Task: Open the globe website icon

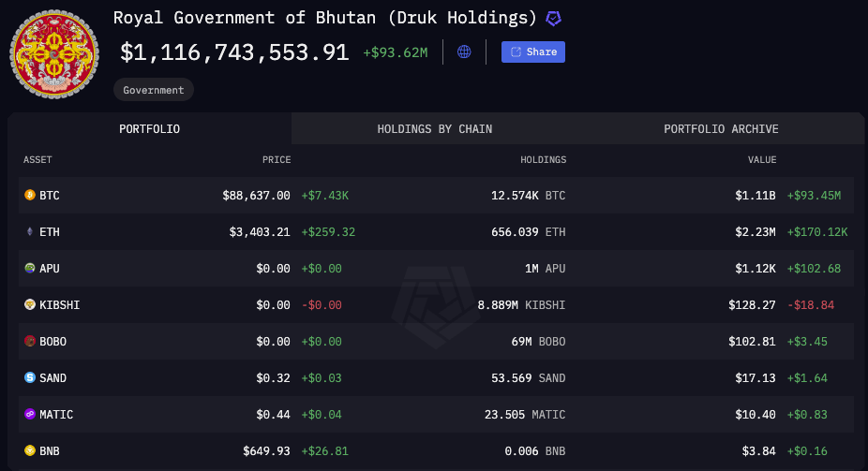Action: [x=464, y=52]
